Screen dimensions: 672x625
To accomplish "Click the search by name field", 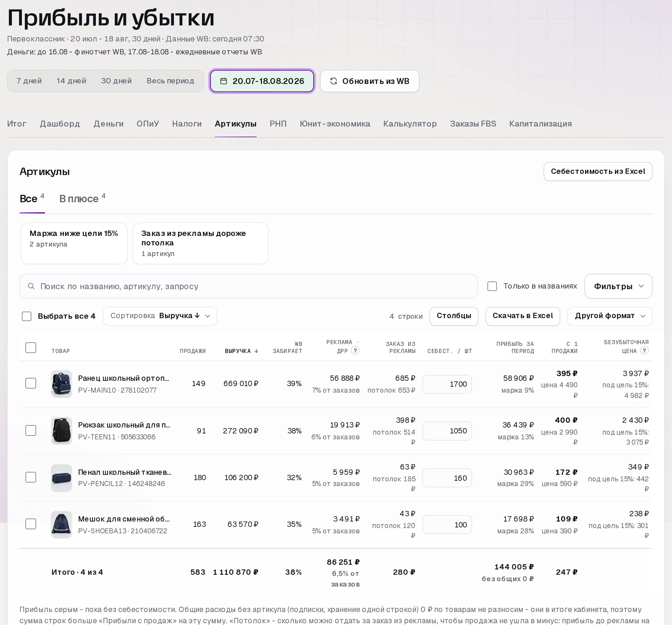I will 248,286.
